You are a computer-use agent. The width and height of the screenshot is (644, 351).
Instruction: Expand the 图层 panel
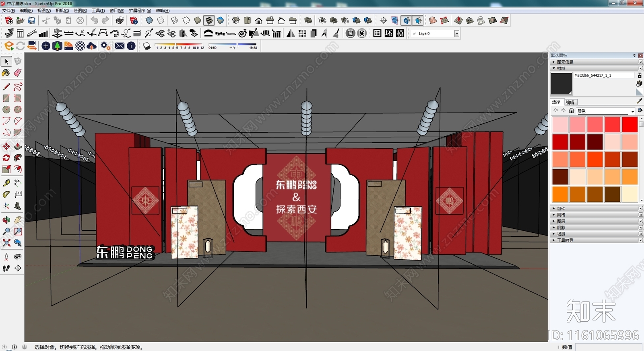pos(597,221)
